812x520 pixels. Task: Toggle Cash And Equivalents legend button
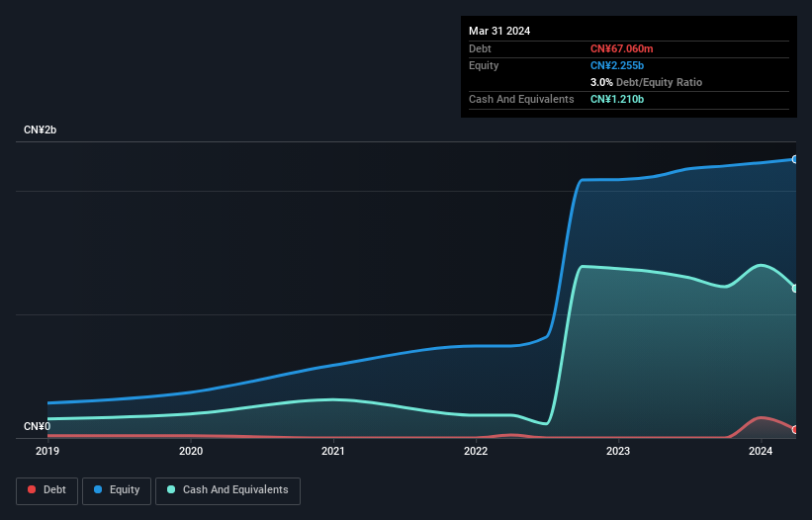[x=227, y=490]
